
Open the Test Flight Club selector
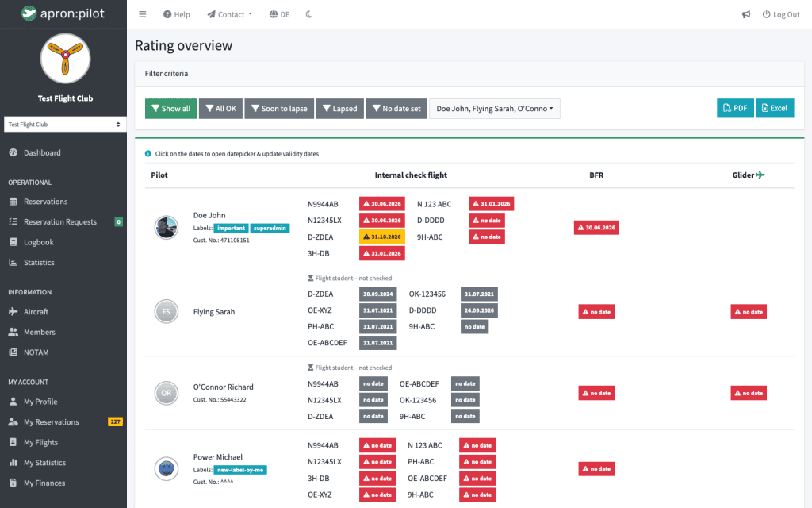tap(65, 125)
